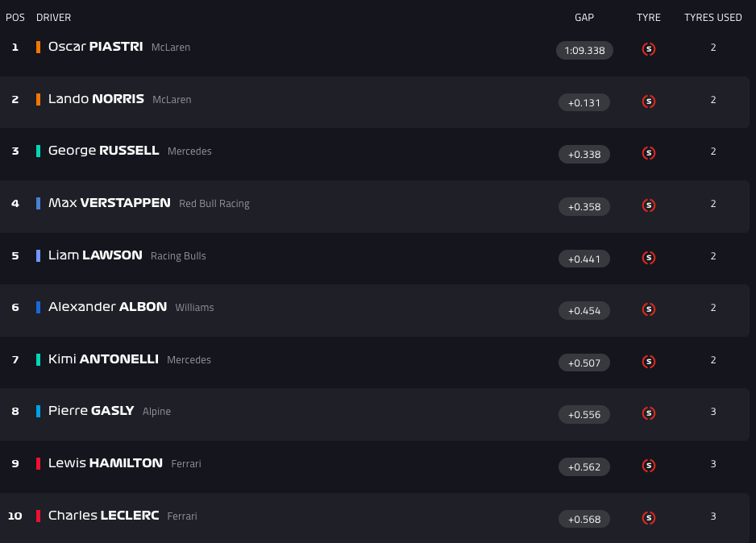Click soft tyre icon in Gasly's row
This screenshot has height=543, width=756.
point(649,413)
